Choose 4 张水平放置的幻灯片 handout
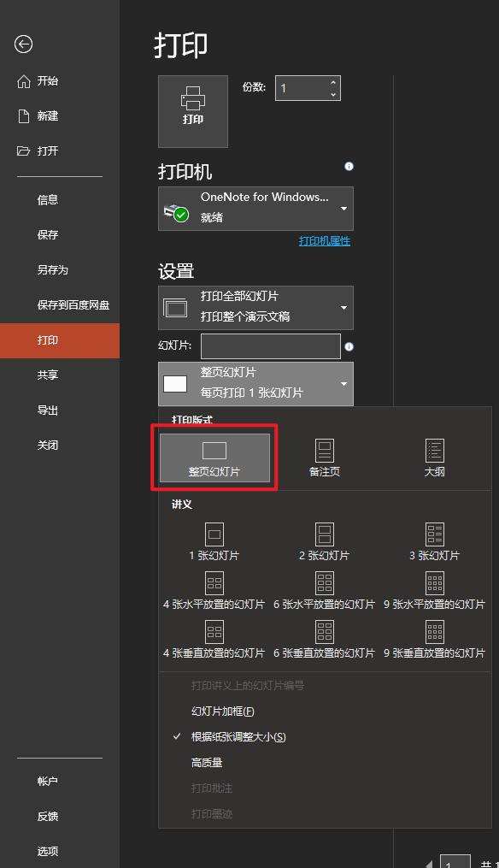Screen dimensions: 499x868 [214, 591]
